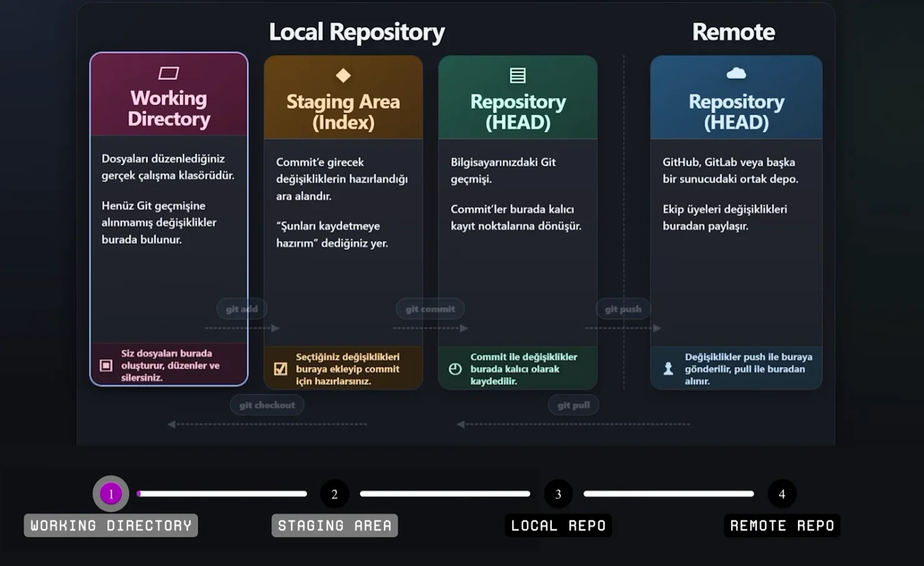Click text 'GitHub, GitLab veya başka bir sunucudaki'
924x566 pixels.
[x=730, y=171]
